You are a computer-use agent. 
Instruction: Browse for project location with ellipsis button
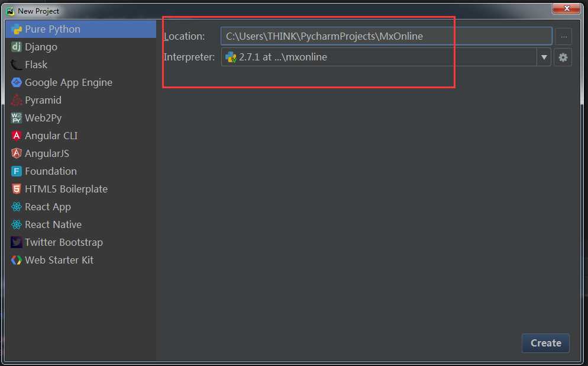point(564,36)
